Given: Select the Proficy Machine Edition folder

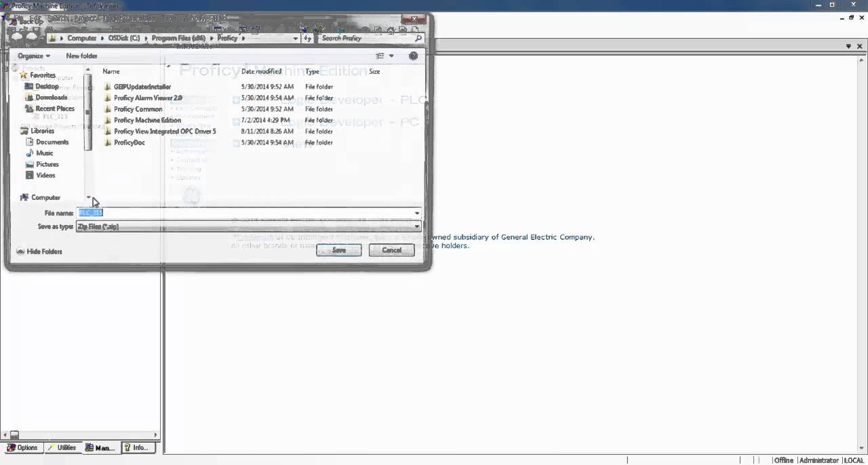Looking at the screenshot, I should tap(147, 121).
